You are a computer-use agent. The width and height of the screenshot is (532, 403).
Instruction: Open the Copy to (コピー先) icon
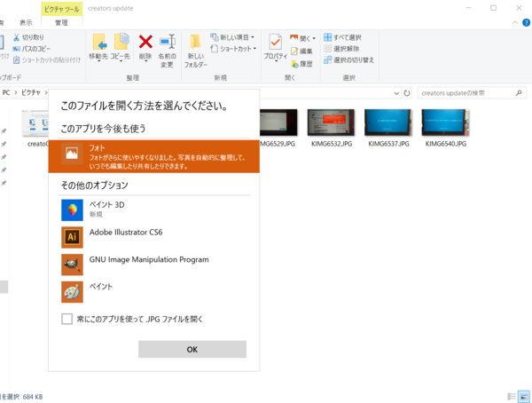pos(121,42)
